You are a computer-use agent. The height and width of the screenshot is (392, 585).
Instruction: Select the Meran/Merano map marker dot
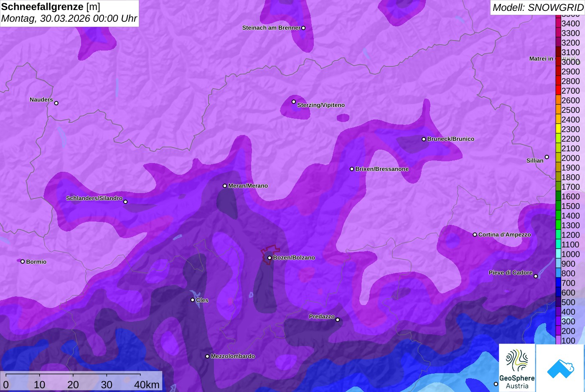click(x=225, y=186)
